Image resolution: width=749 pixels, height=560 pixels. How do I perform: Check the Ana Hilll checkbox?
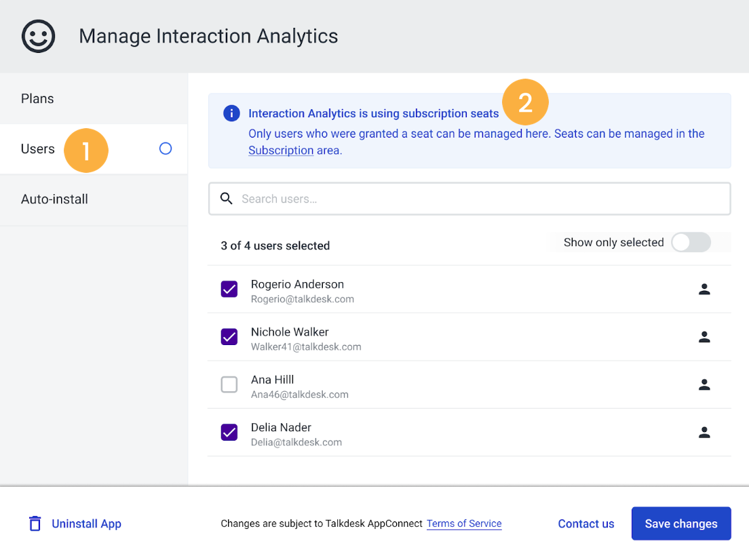(229, 384)
